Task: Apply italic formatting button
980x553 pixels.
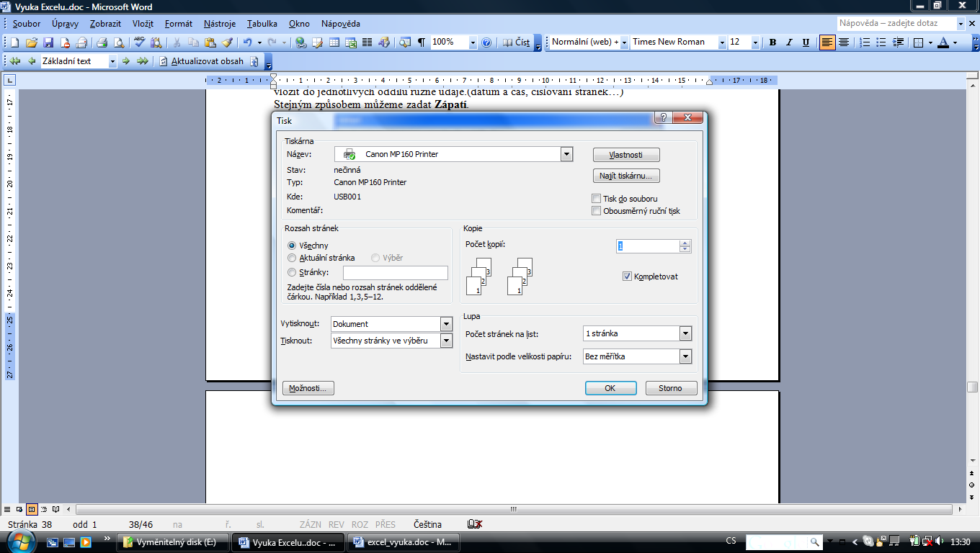Action: pyautogui.click(x=789, y=42)
